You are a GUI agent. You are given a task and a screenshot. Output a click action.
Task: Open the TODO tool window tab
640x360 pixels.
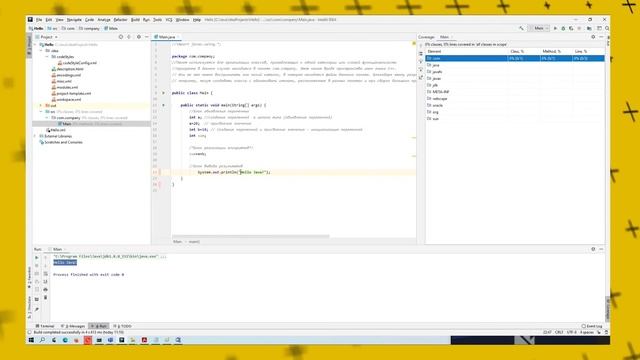[122, 326]
